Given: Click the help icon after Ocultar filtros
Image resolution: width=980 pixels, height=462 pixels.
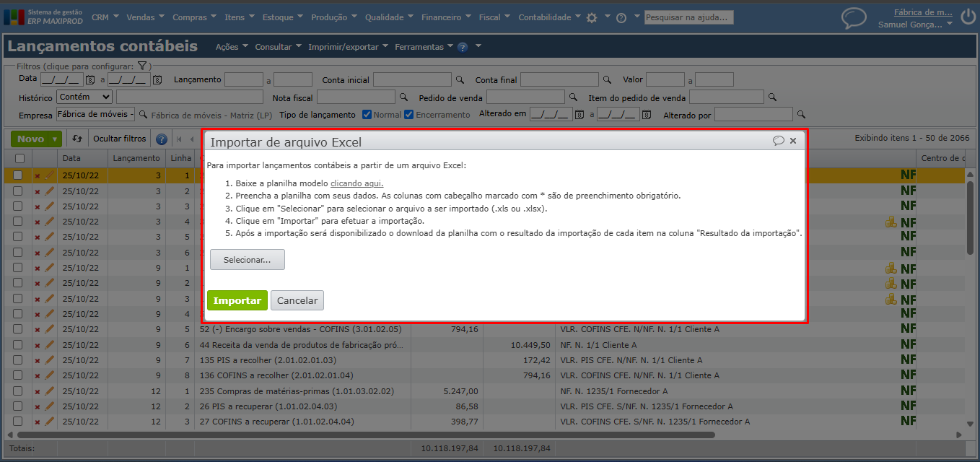Looking at the screenshot, I should (x=162, y=139).
